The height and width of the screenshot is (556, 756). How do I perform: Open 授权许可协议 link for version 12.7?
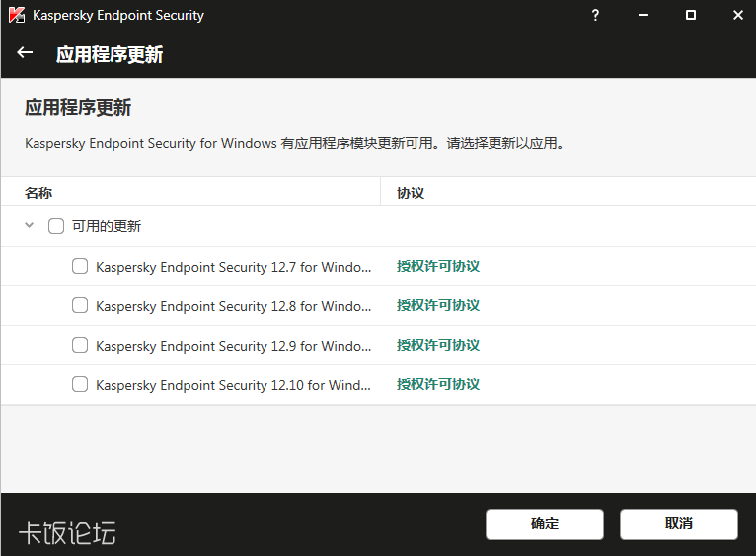[437, 266]
